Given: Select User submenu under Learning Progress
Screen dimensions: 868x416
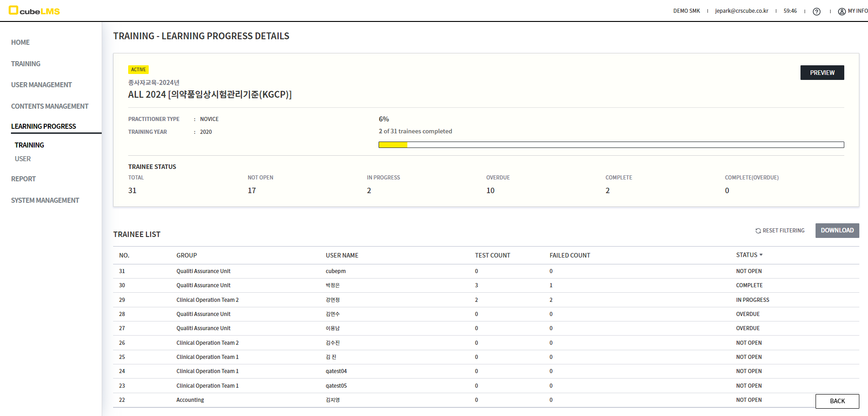Looking at the screenshot, I should [23, 159].
